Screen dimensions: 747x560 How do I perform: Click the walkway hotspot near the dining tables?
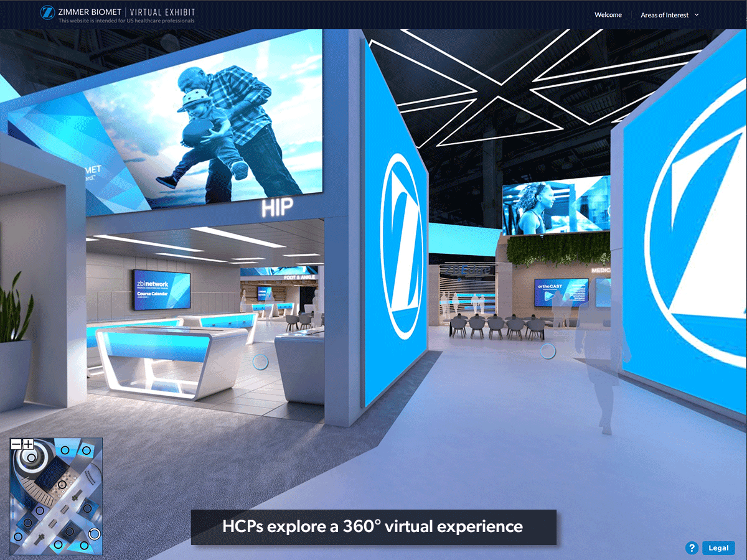pyautogui.click(x=548, y=352)
